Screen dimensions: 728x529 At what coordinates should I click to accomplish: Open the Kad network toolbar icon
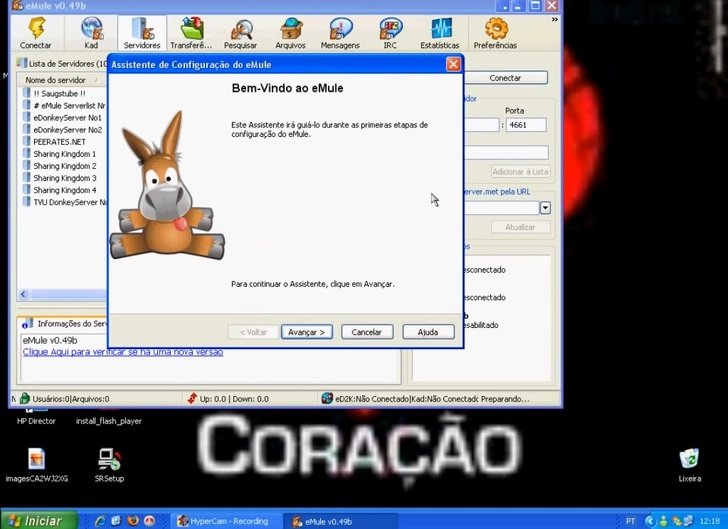pyautogui.click(x=91, y=33)
